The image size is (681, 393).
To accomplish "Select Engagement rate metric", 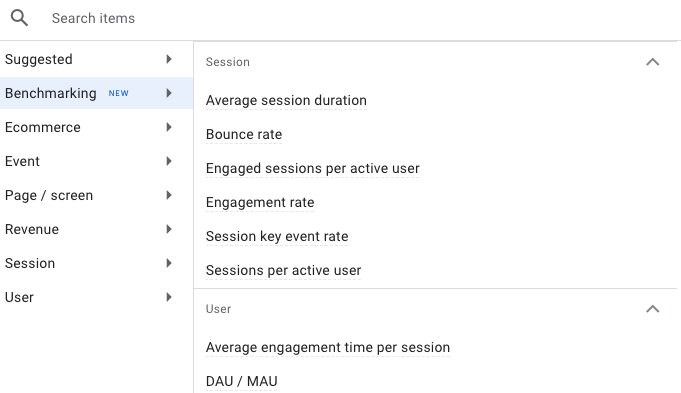I will (260, 202).
